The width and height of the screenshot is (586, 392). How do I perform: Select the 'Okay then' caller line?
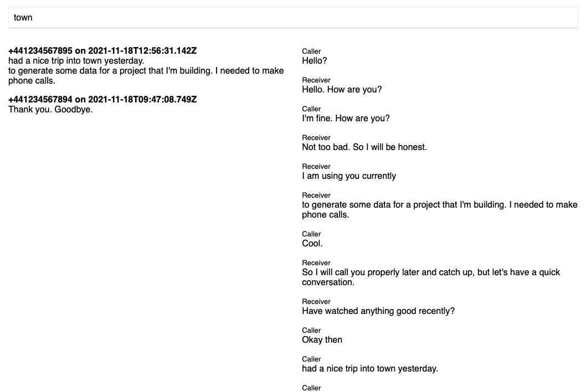tap(322, 340)
